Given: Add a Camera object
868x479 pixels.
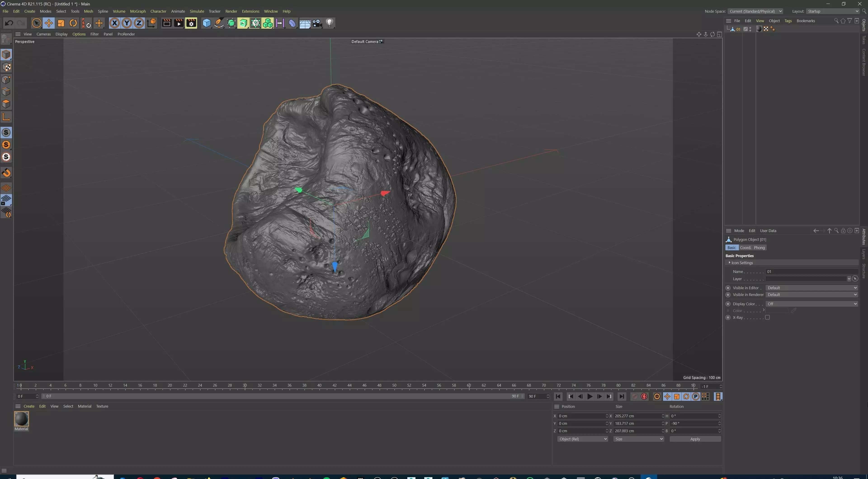Looking at the screenshot, I should click(x=317, y=23).
